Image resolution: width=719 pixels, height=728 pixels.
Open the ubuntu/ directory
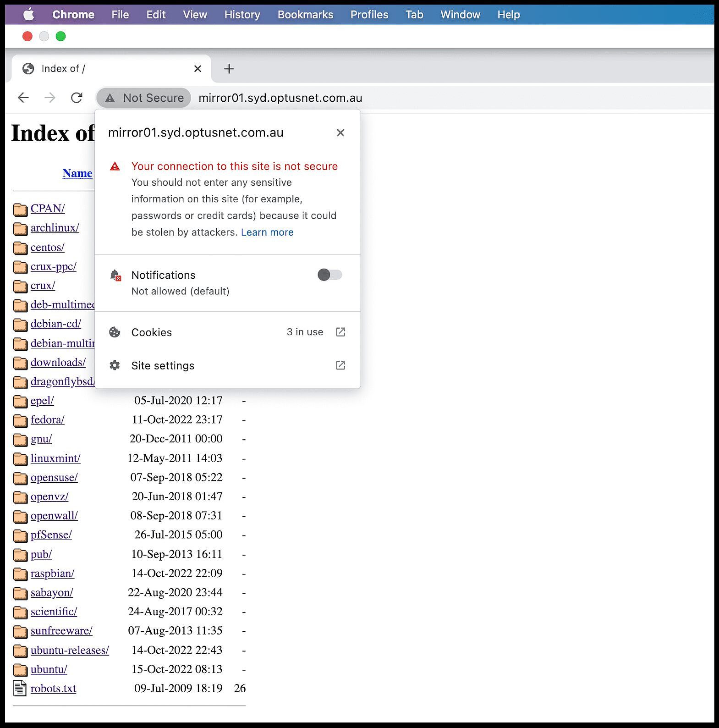tap(49, 669)
